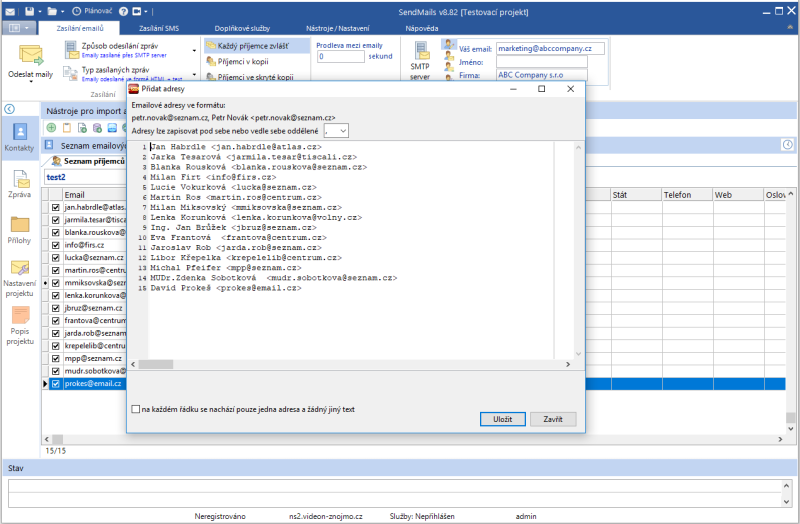The width and height of the screenshot is (800, 524).
Task: Expand the Typ zasílaných zpráv dropdown
Action: pos(194,74)
